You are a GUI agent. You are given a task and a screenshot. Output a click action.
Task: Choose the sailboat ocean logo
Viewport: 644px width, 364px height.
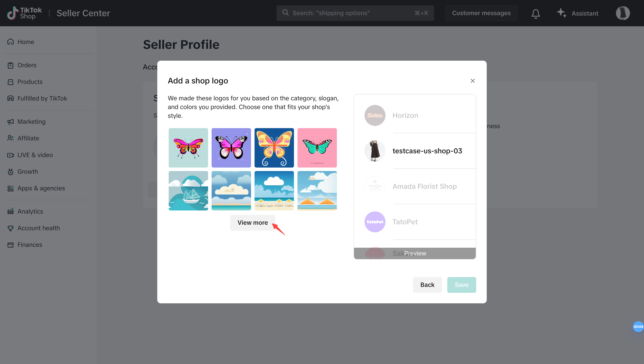[188, 191]
